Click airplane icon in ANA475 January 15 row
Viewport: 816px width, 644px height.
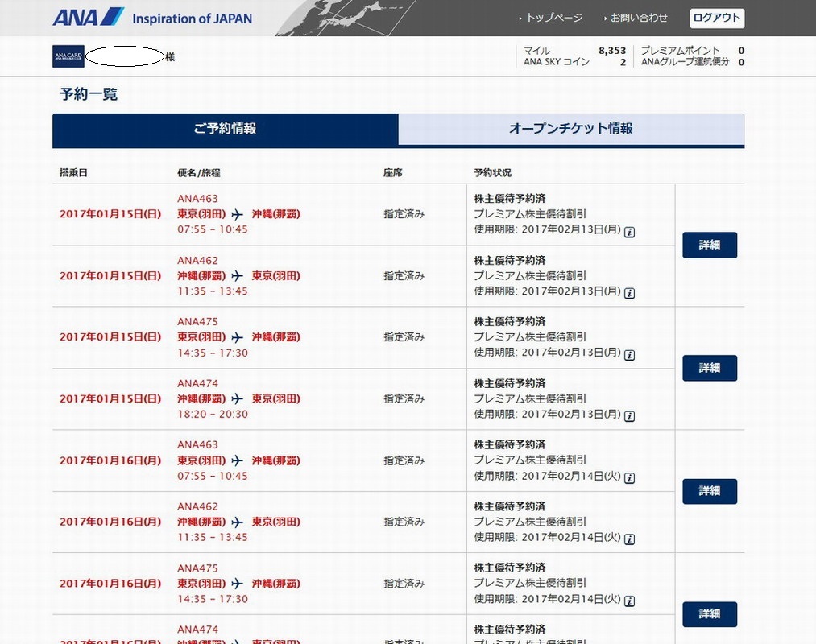pos(238,337)
